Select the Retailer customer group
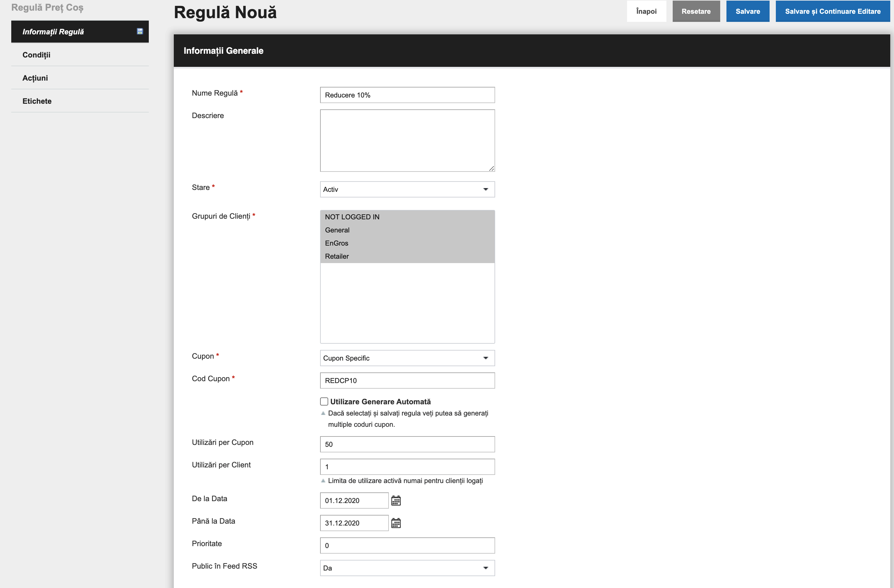Image resolution: width=894 pixels, height=588 pixels. (407, 256)
